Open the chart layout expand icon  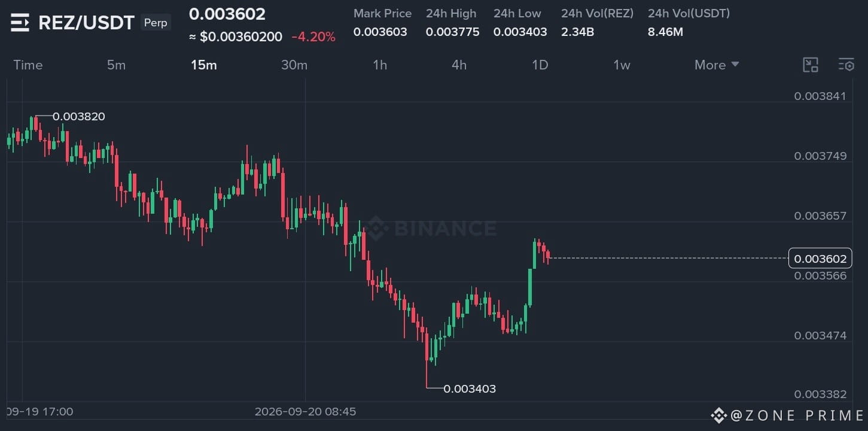tap(811, 65)
